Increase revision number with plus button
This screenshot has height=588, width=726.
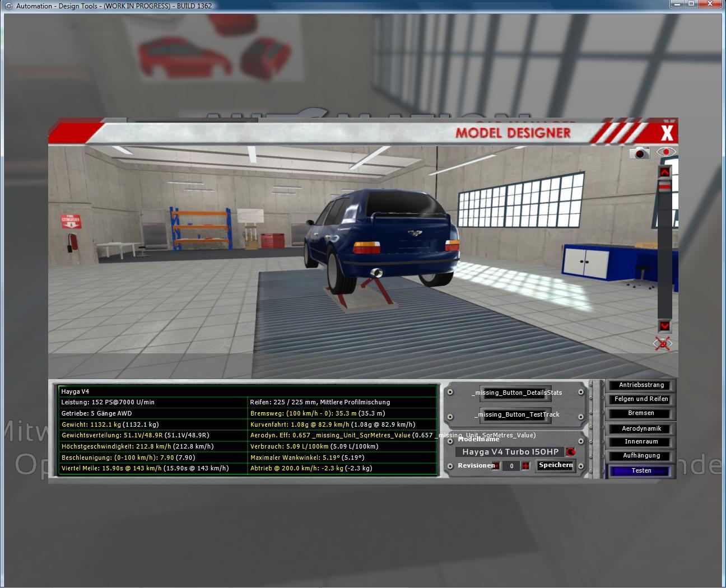525,466
